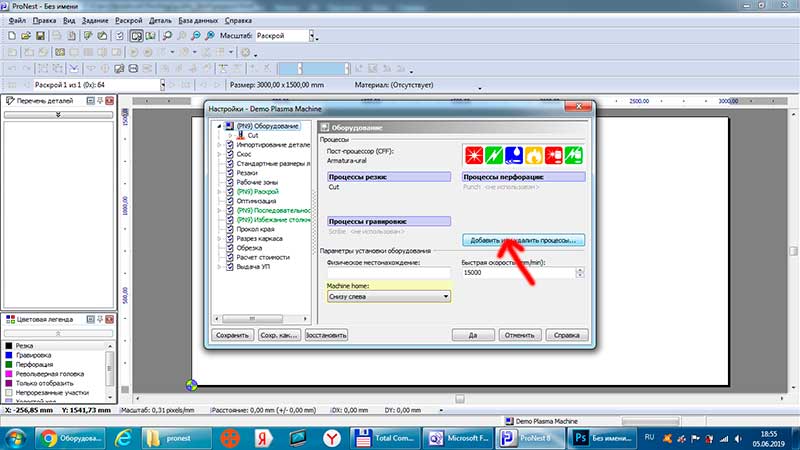Select the Оптимизация tree item
This screenshot has width=800, height=450.
point(256,201)
